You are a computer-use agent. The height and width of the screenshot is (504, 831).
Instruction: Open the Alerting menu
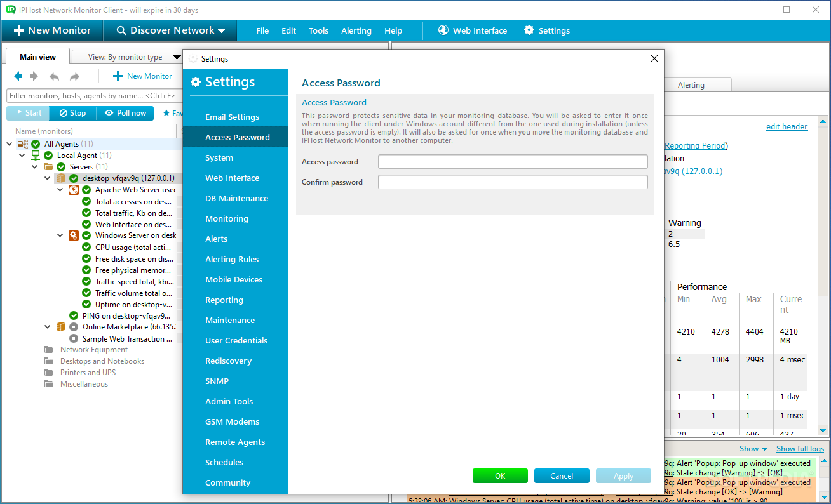pyautogui.click(x=356, y=30)
